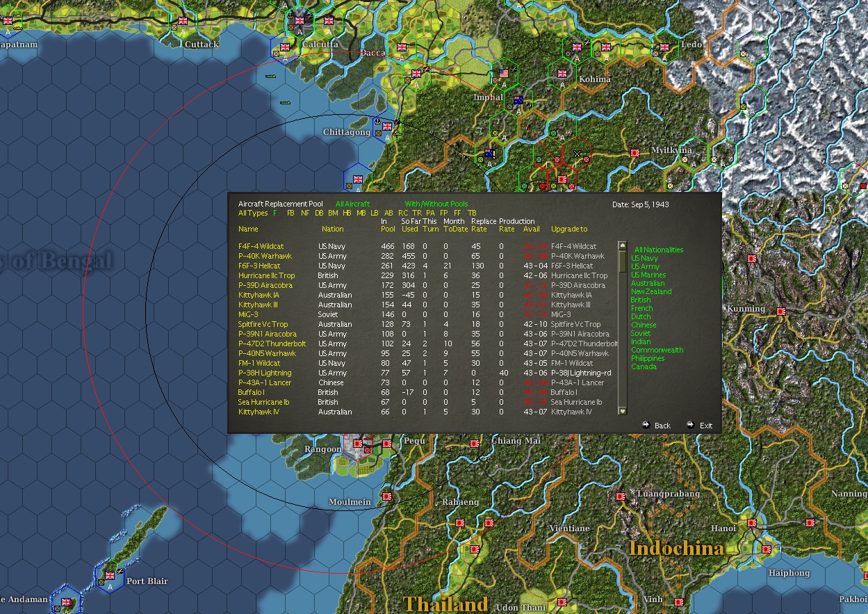Select the Japanese flag marker at Haiphong

click(x=765, y=549)
